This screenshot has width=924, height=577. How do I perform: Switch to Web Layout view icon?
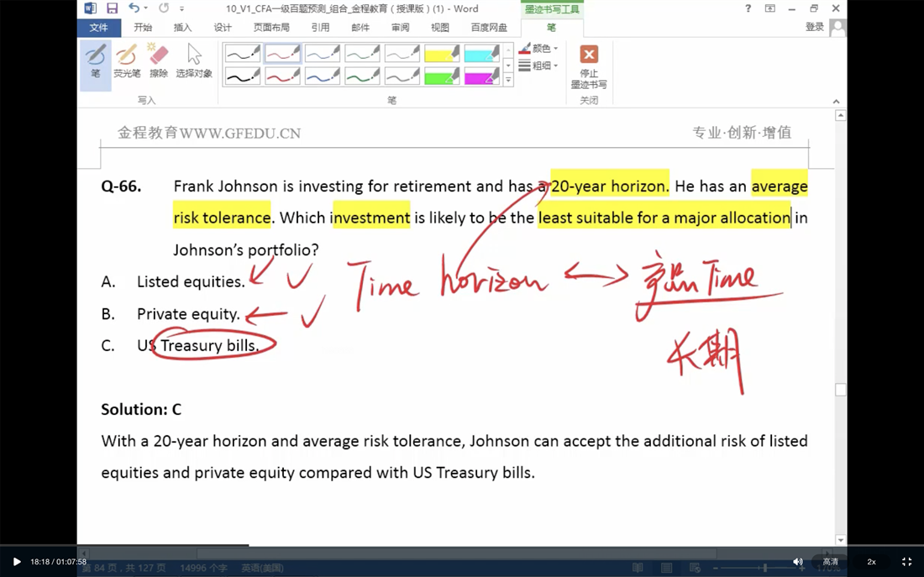(695, 568)
